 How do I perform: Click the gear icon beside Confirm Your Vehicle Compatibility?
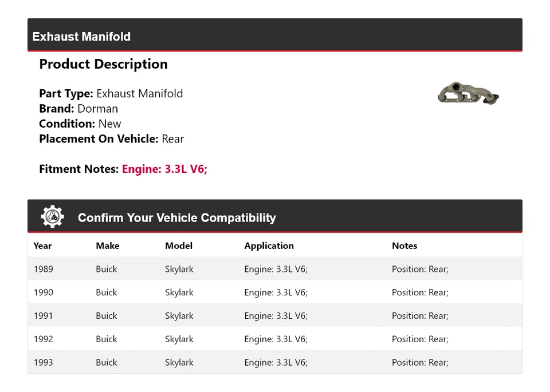pos(53,217)
